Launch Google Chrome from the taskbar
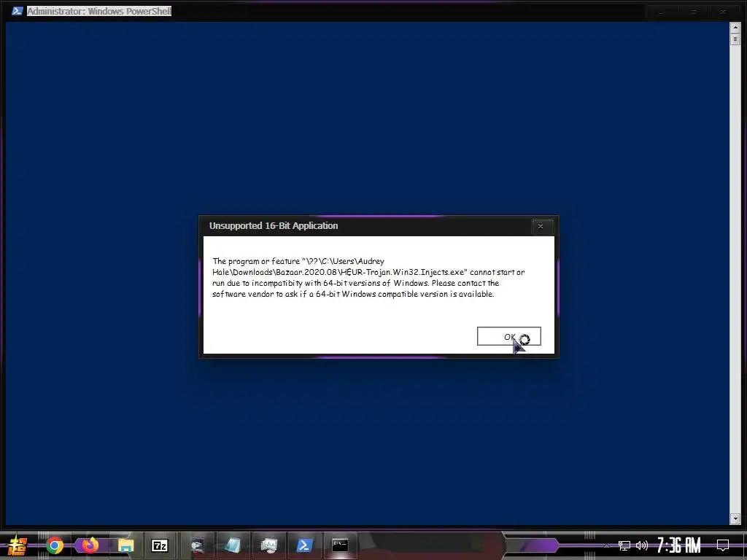The image size is (747, 560). coord(54,545)
